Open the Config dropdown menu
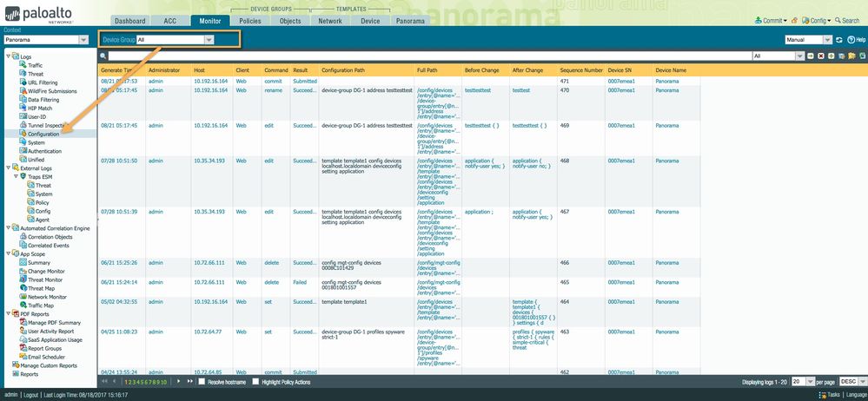This screenshot has height=401, width=868. click(817, 21)
